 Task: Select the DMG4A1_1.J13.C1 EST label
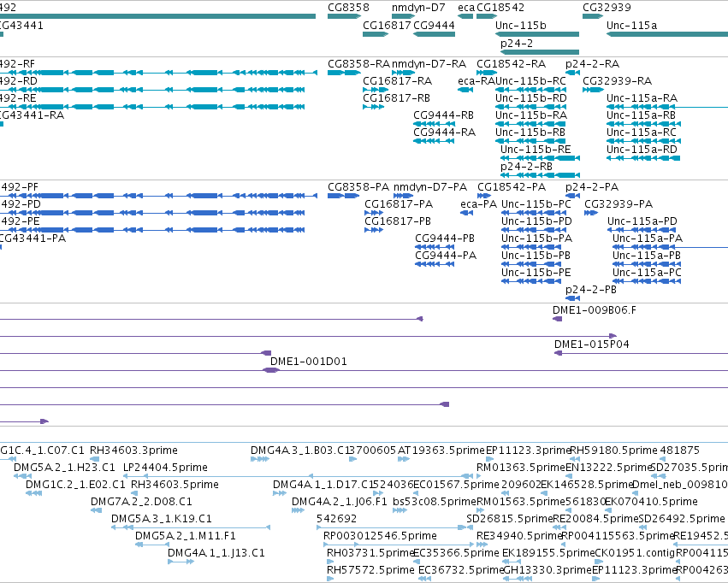(x=216, y=553)
